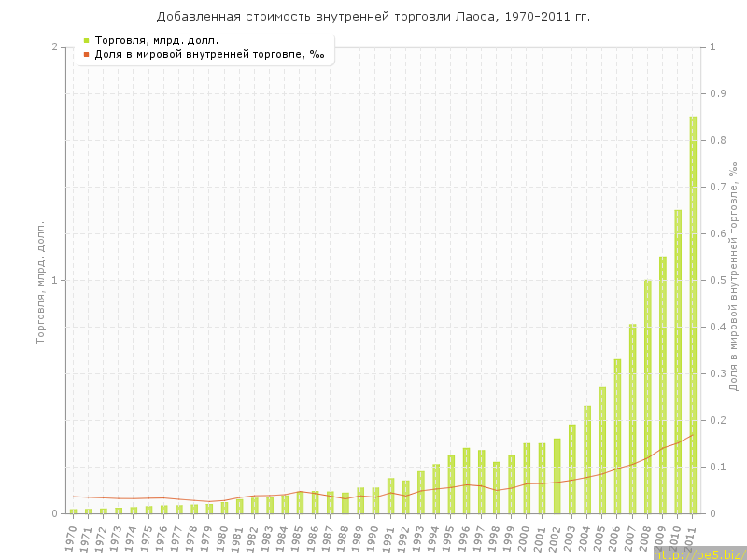
Task: Click the 2005 bar
Action: click(x=602, y=451)
